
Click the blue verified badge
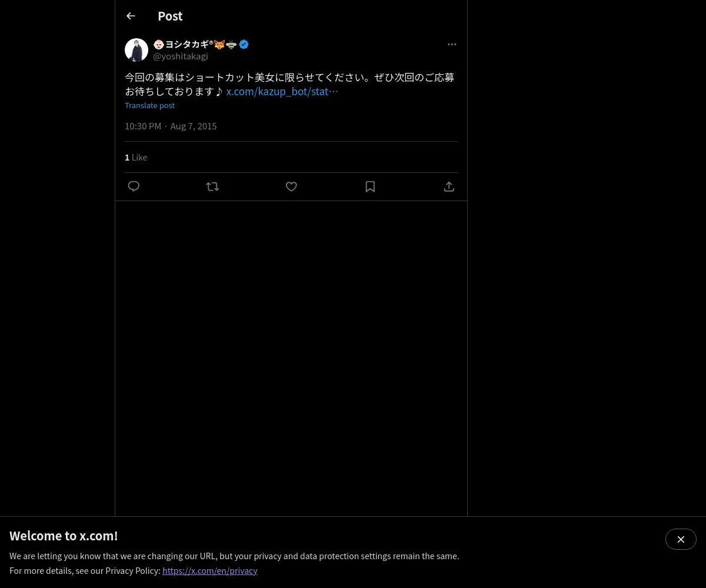point(244,44)
